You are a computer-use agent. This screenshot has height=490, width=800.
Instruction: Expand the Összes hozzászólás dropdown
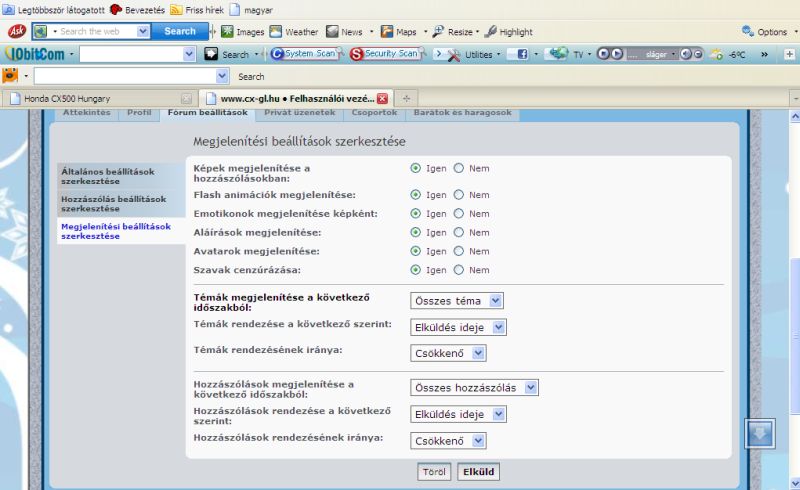[x=474, y=388]
